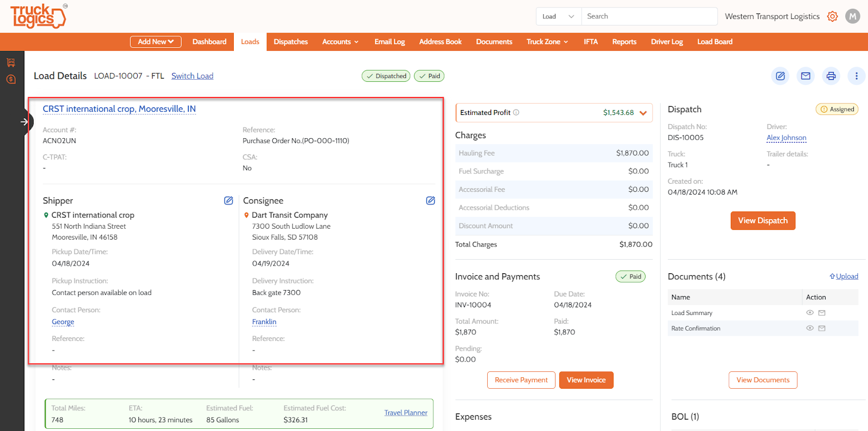Click the Switch Load link
This screenshot has height=431, width=868.
coord(193,76)
